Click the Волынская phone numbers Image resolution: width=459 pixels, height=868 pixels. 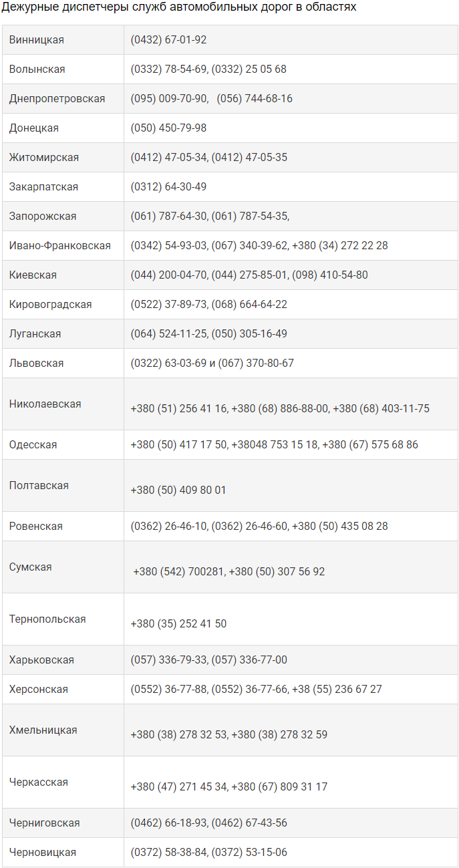208,69
